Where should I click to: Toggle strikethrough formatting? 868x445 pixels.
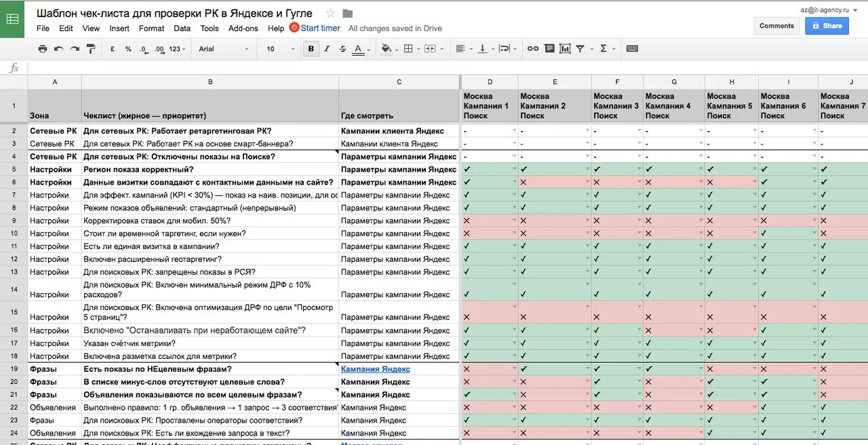pyautogui.click(x=342, y=49)
